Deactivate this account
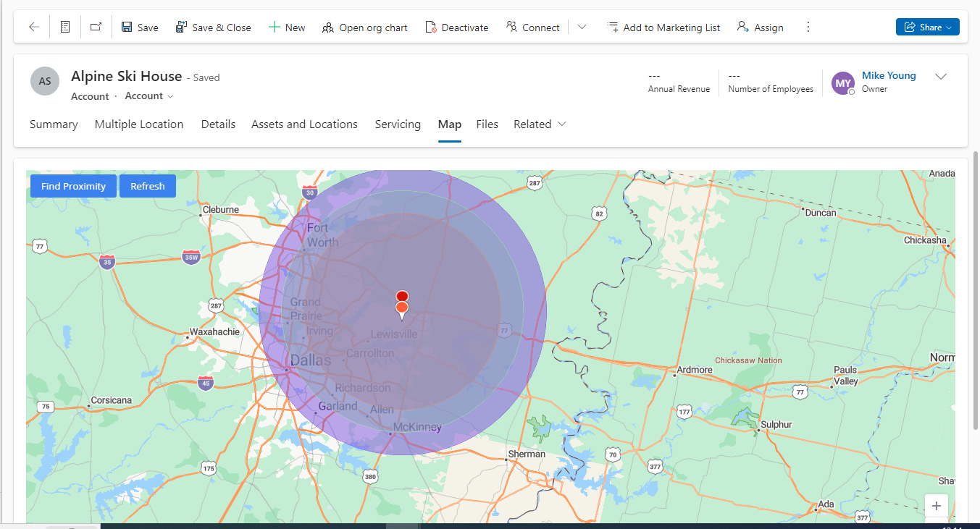The width and height of the screenshot is (980, 529). [x=457, y=27]
